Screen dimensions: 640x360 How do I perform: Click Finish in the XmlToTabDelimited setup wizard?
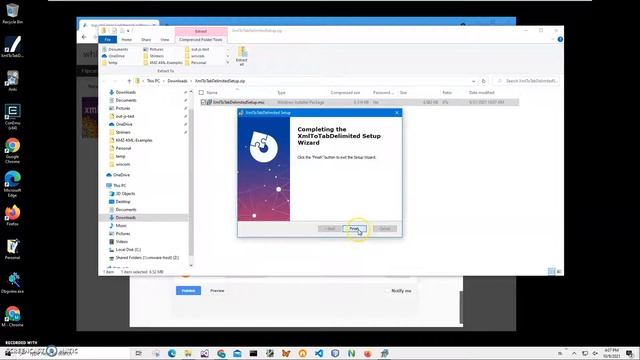pyautogui.click(x=354, y=229)
